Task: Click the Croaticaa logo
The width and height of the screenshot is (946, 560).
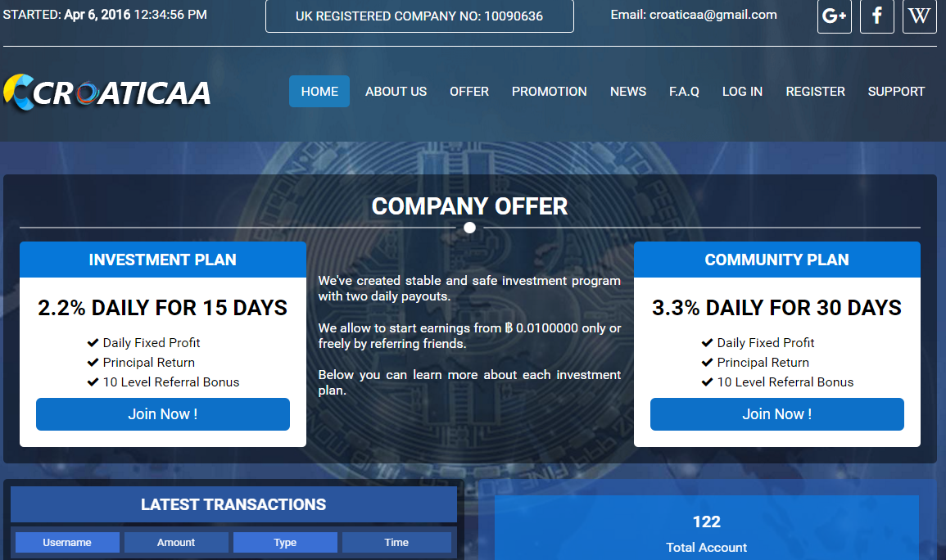Action: click(x=107, y=92)
